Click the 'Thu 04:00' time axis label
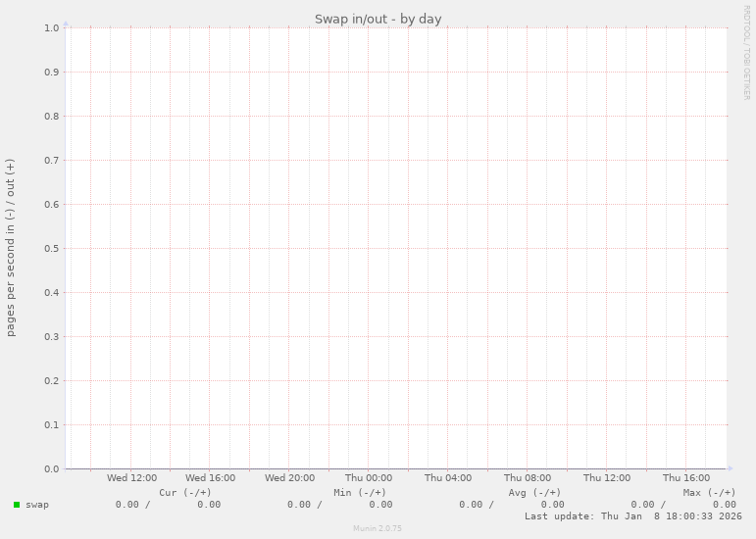This screenshot has width=756, height=539. coord(448,478)
